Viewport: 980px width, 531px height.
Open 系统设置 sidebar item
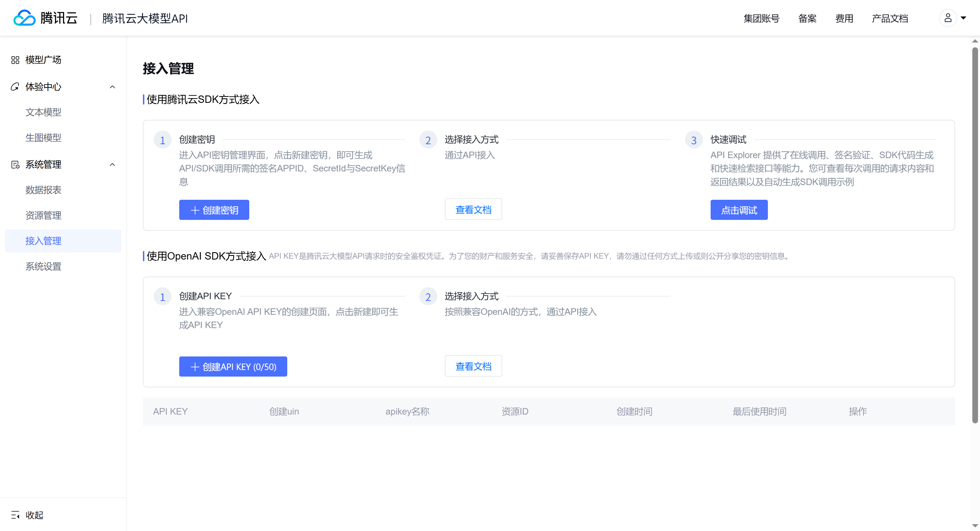tap(43, 266)
